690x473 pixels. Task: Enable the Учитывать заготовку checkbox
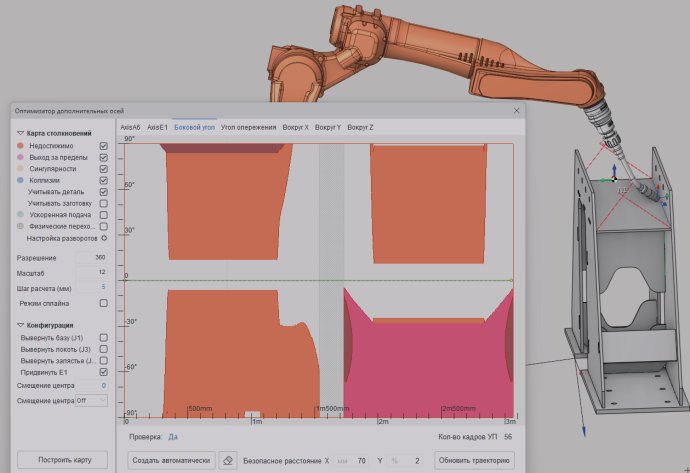tap(104, 203)
